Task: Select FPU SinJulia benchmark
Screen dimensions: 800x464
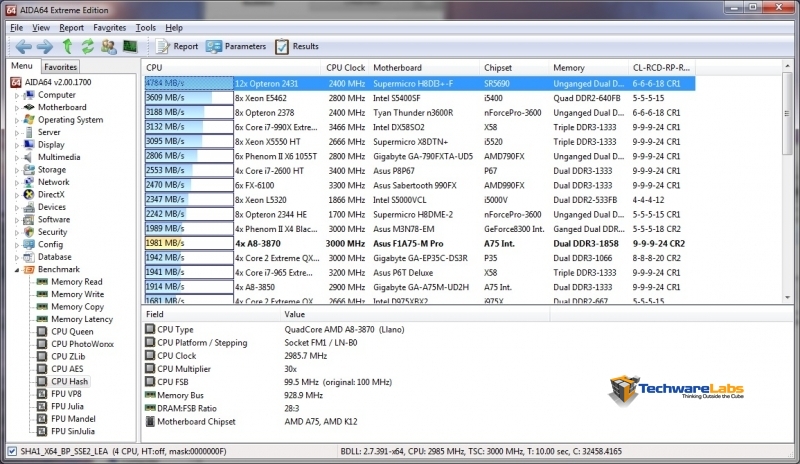Action: pyautogui.click(x=73, y=431)
